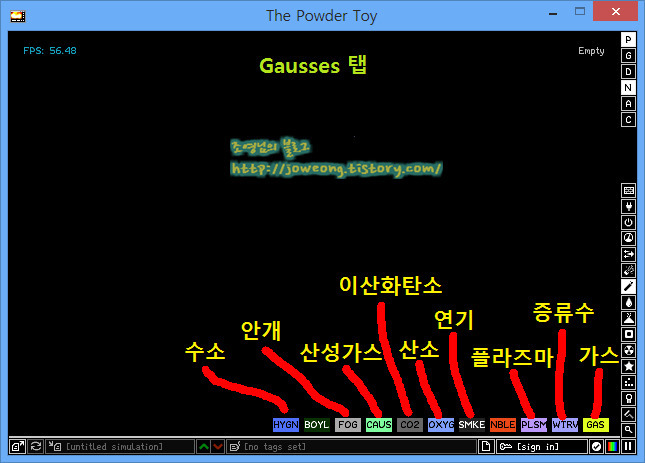The height and width of the screenshot is (463, 645).
Task: Select the NBLE noble gas element
Action: (503, 425)
